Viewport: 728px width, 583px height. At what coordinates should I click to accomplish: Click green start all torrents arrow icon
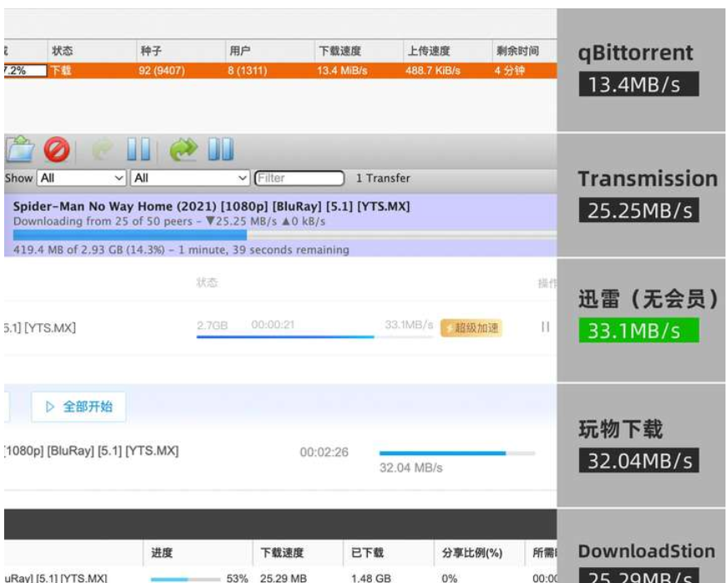183,150
